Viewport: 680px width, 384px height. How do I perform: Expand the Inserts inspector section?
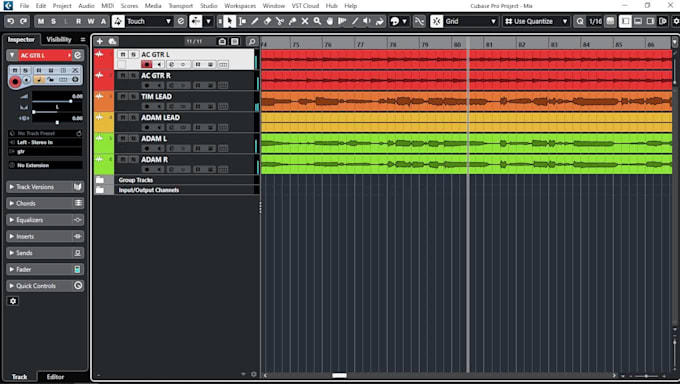pyautogui.click(x=45, y=236)
